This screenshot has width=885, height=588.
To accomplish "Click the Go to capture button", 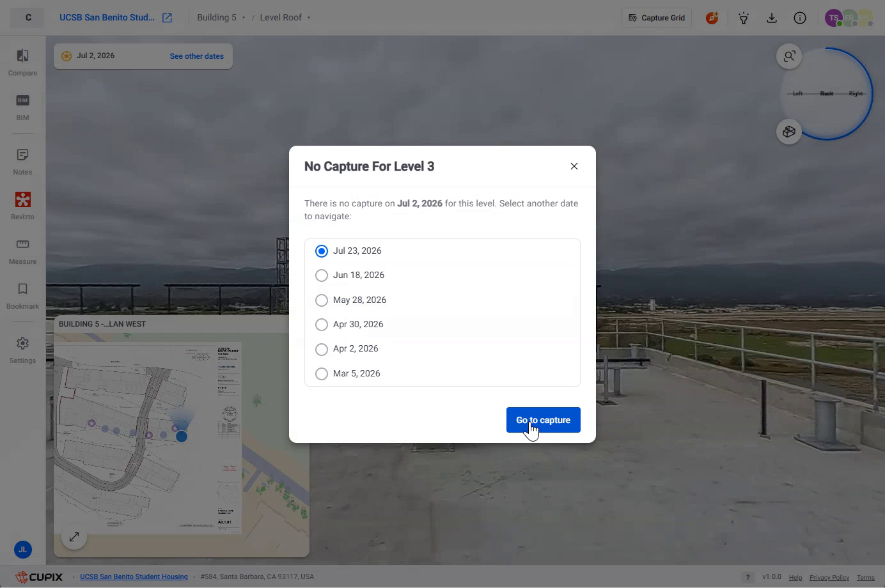I will 544,420.
